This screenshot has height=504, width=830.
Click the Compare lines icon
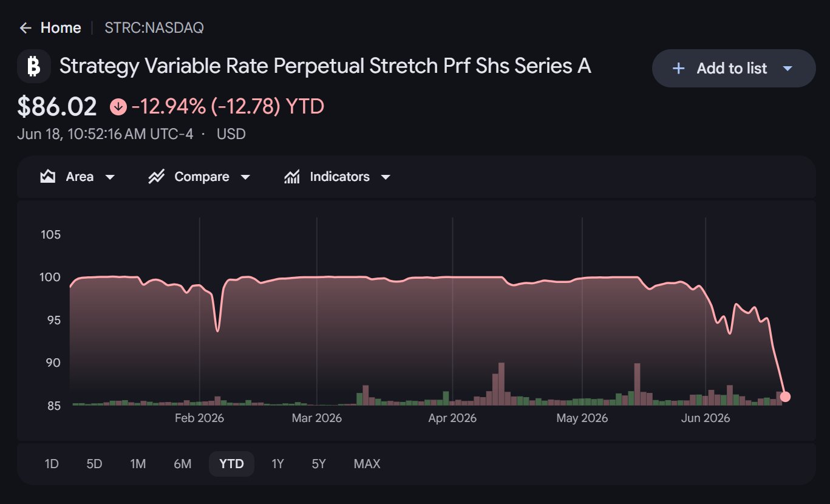157,177
